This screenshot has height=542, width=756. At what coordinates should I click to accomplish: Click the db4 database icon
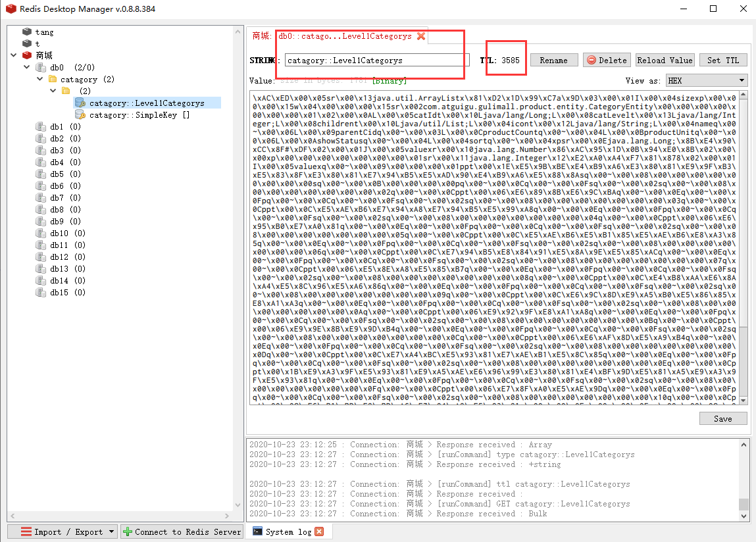point(41,162)
